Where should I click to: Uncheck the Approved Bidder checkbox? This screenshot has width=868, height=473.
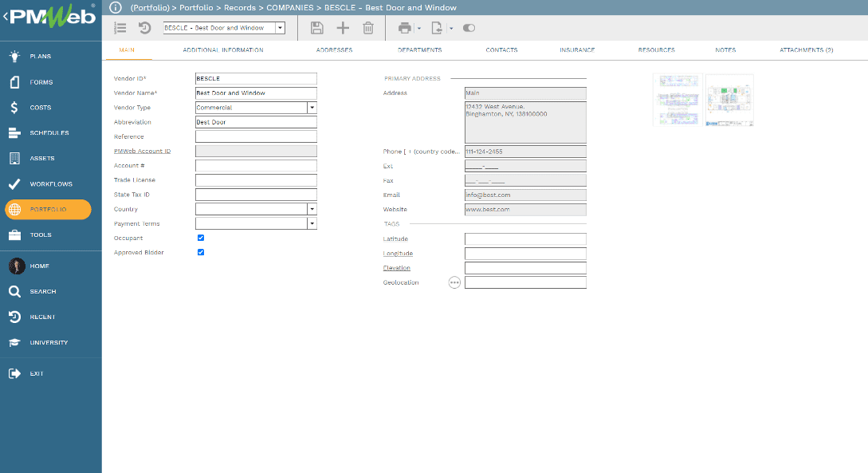(x=201, y=252)
